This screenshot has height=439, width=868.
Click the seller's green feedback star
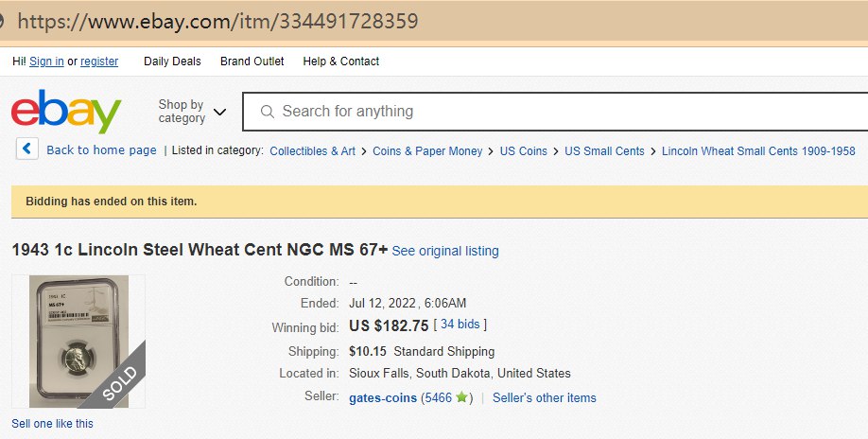(461, 398)
